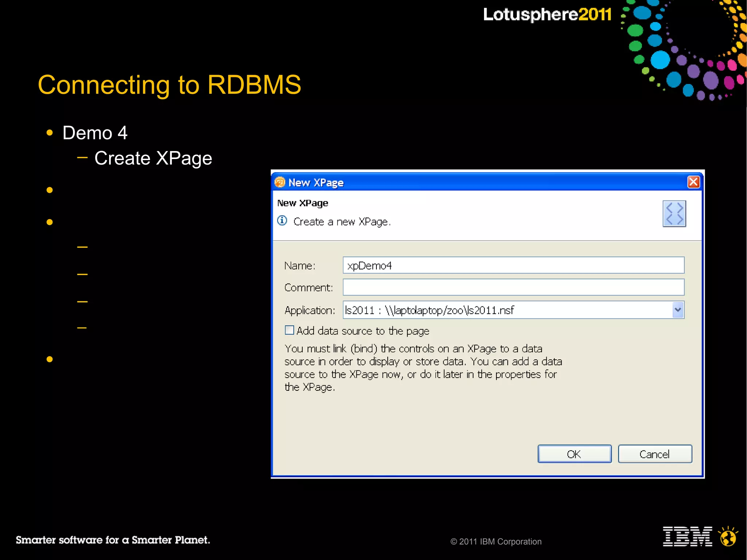This screenshot has width=747, height=560.
Task: Click the smarter planet globe icon
Action: click(728, 536)
